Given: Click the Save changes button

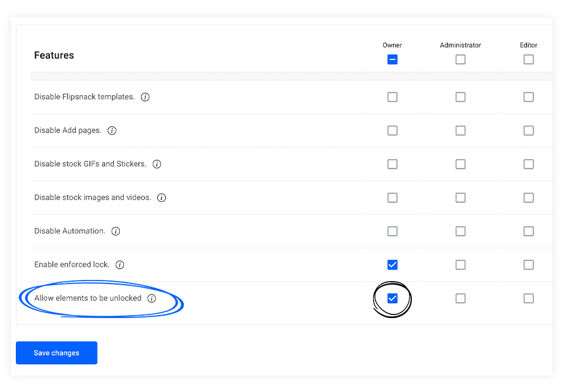Looking at the screenshot, I should tap(56, 353).
